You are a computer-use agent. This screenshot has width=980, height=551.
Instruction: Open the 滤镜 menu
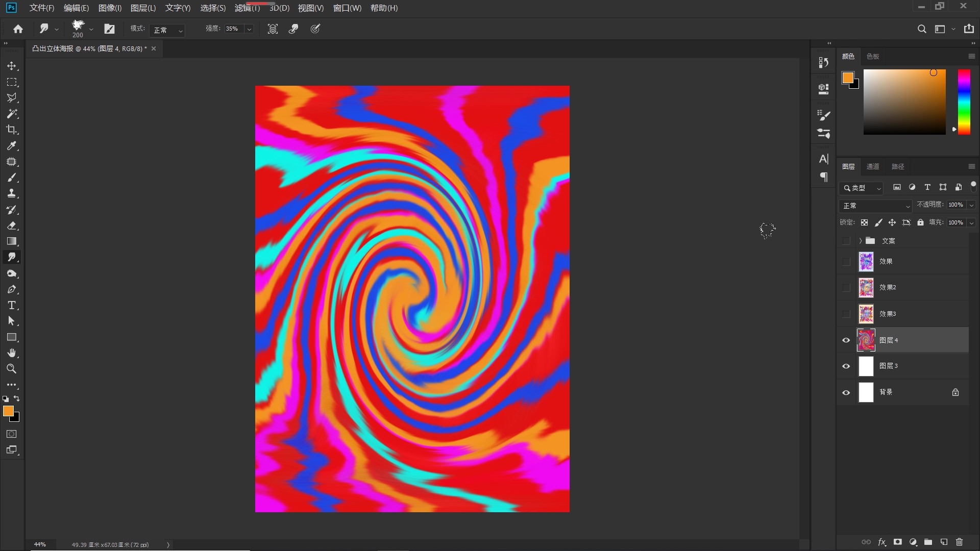[x=247, y=8]
